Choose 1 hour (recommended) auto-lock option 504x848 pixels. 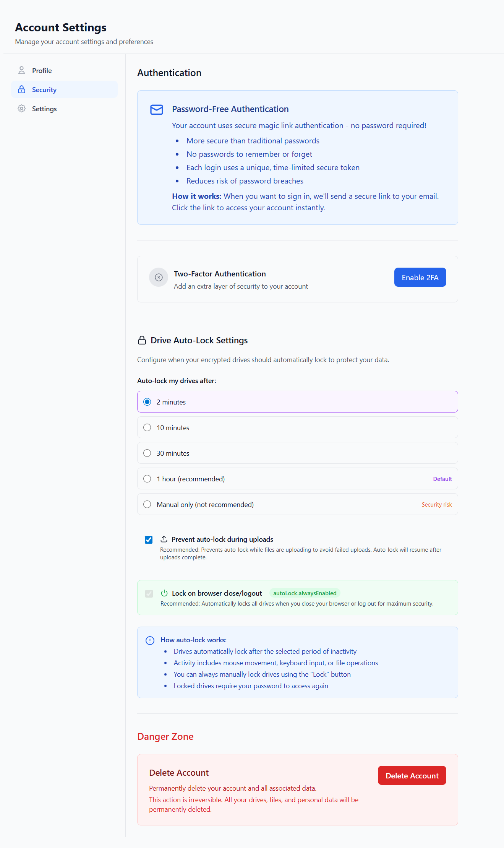point(147,479)
